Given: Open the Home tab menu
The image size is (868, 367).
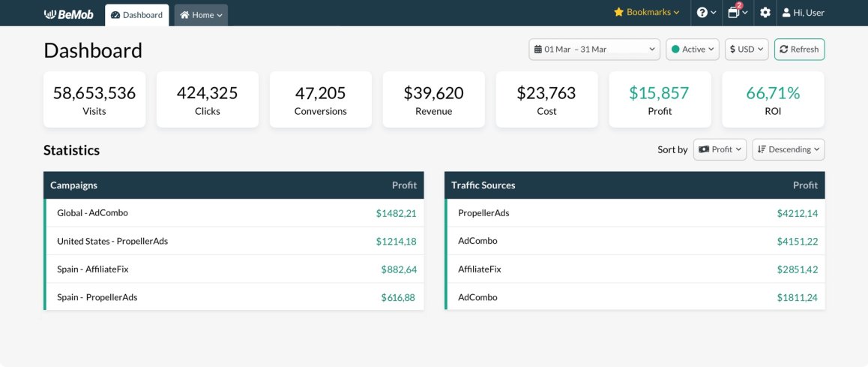Looking at the screenshot, I should [x=201, y=15].
